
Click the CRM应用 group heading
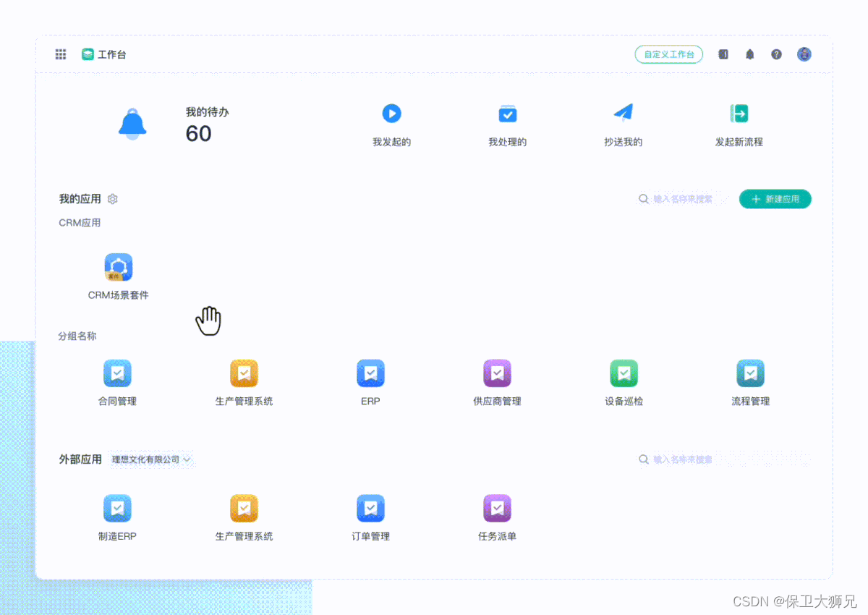tap(80, 223)
